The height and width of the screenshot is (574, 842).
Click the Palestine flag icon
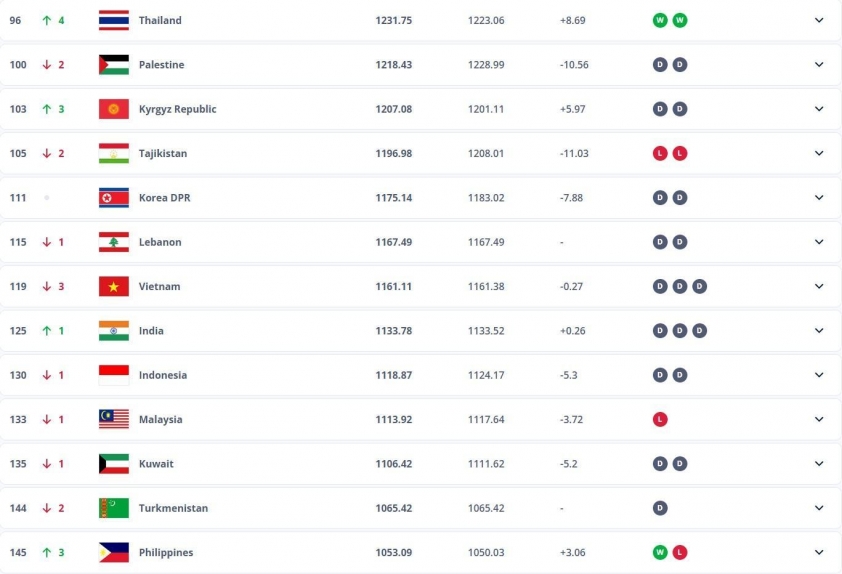114,64
